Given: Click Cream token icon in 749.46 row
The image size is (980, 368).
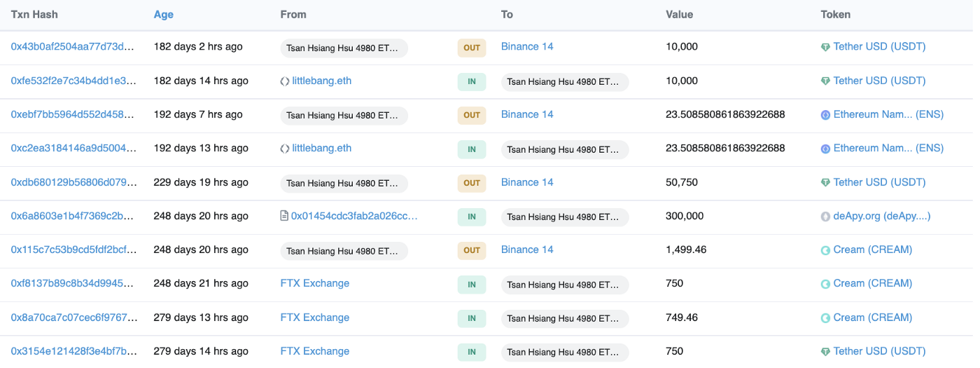Looking at the screenshot, I should tap(825, 318).
